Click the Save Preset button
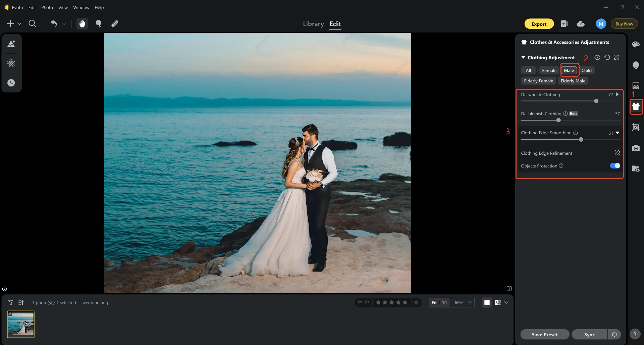Image resolution: width=644 pixels, height=345 pixels. coord(544,335)
